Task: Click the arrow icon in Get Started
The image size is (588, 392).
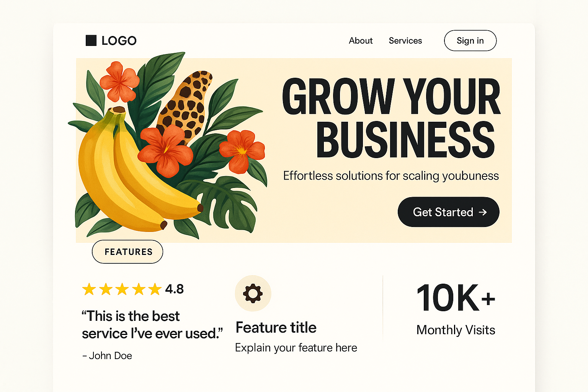Action: point(483,212)
